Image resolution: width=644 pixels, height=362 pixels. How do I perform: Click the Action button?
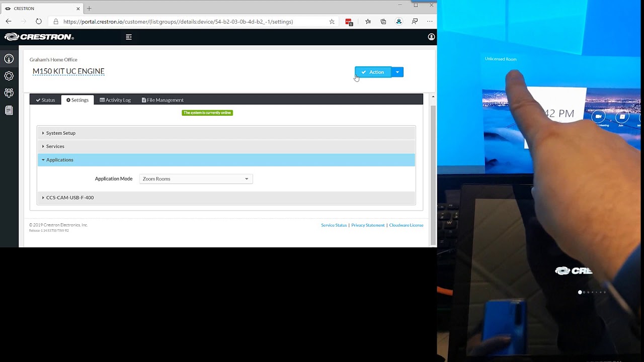[373, 72]
